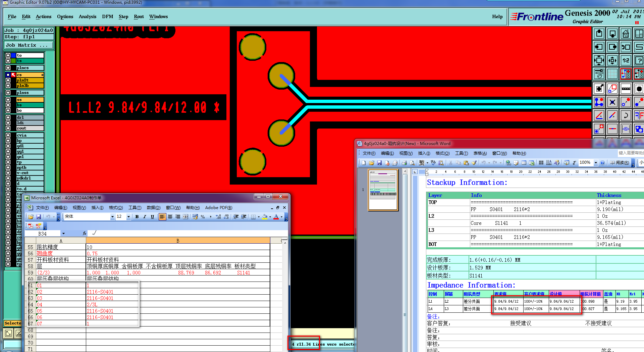Viewport: 644px width, 352px height.
Task: Click blue color swatch of layer 'to'
Action: 14,55
